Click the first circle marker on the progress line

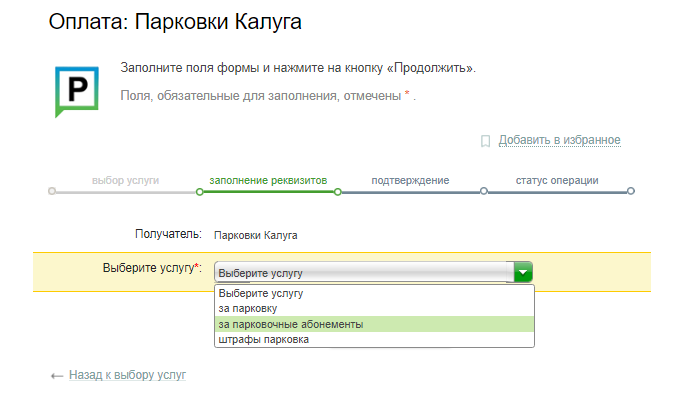(x=52, y=191)
